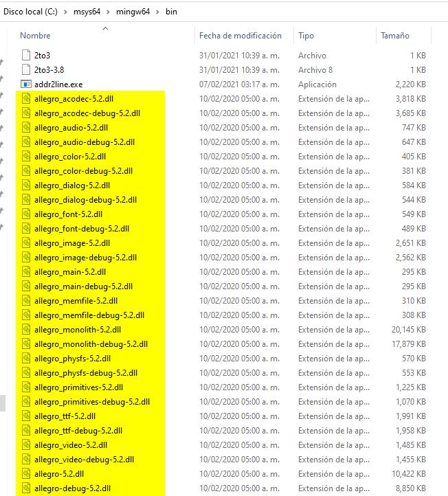Click the allegro_monolith-5.2.dll file icon
The image size is (448, 496).
pos(26,330)
